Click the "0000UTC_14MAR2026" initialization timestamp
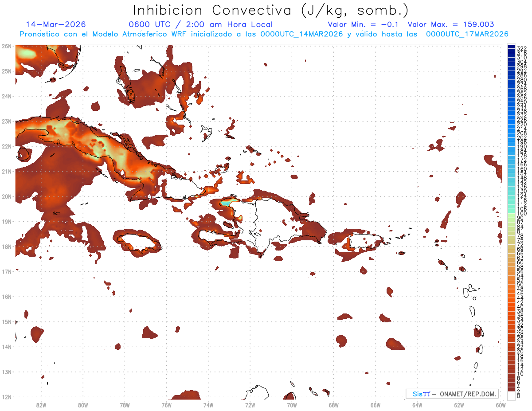Image resolution: width=532 pixels, height=411 pixels. [301, 34]
